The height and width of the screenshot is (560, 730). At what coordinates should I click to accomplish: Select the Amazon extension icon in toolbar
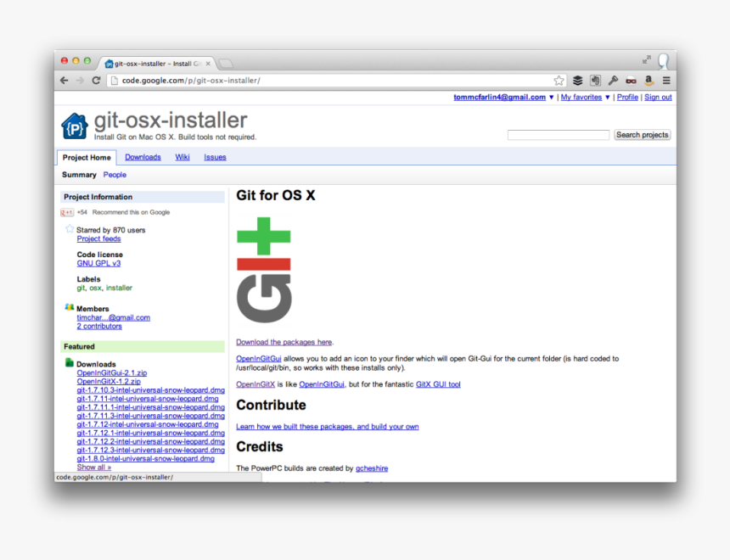pyautogui.click(x=649, y=80)
